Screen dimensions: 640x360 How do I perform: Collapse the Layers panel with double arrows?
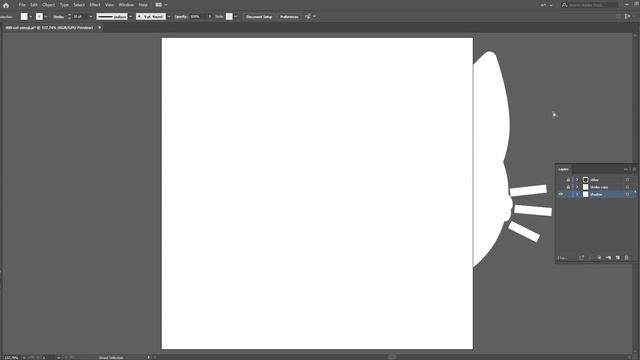pyautogui.click(x=626, y=169)
